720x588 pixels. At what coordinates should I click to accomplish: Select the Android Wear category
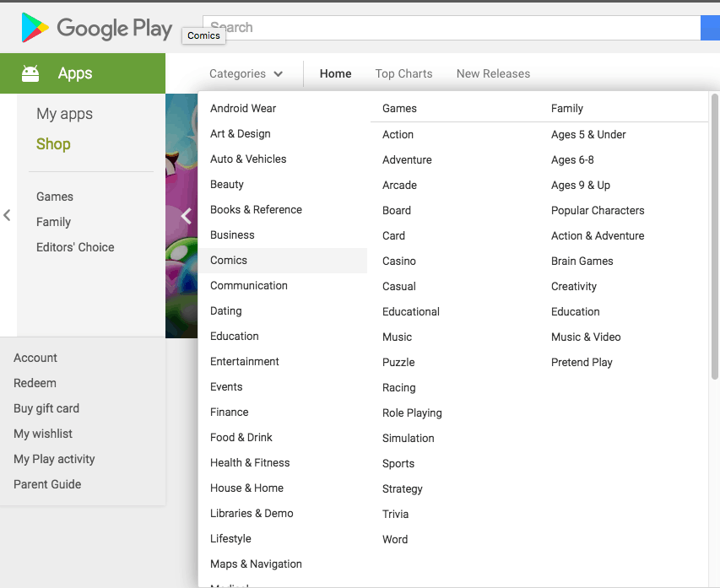[243, 108]
